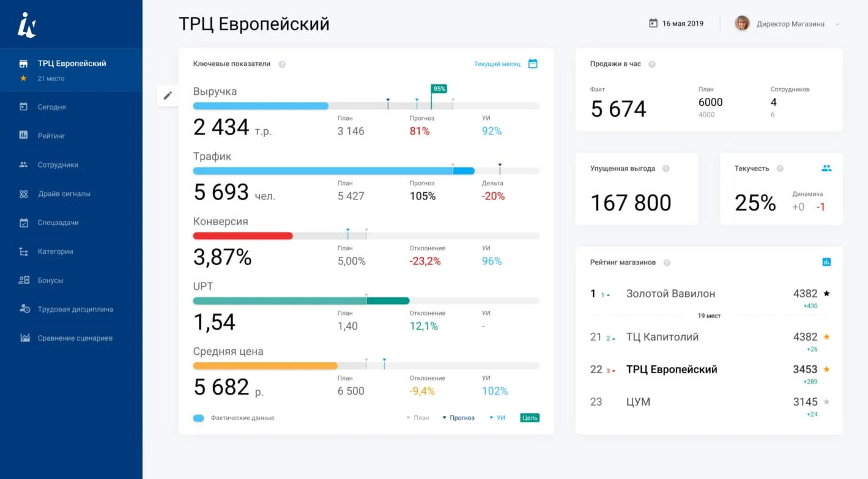Click the Директор Магазина user name
The height and width of the screenshot is (479, 868).
click(x=790, y=24)
